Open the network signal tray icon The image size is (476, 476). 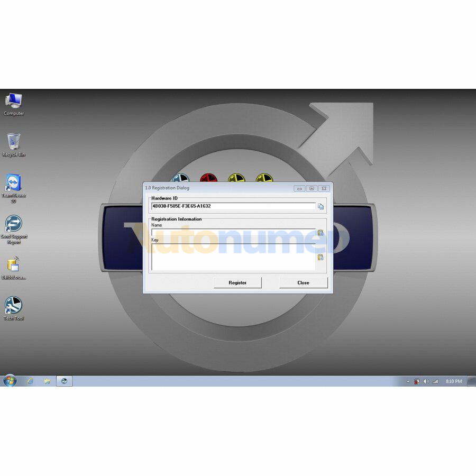tap(435, 381)
